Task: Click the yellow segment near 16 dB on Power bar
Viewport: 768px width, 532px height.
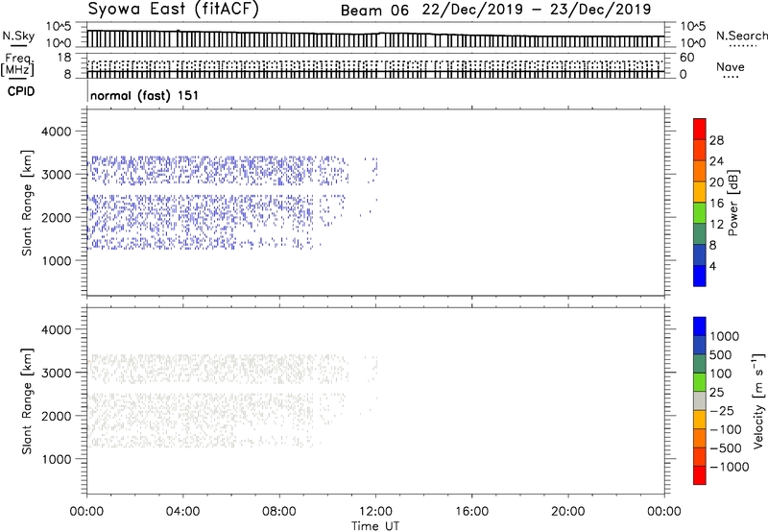Action: (700, 191)
